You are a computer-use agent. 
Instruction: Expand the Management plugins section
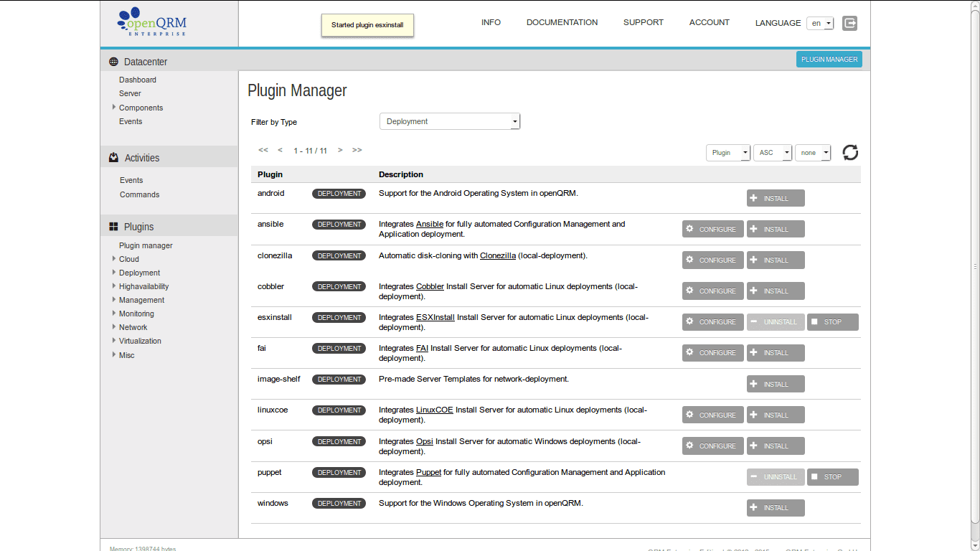pos(114,299)
